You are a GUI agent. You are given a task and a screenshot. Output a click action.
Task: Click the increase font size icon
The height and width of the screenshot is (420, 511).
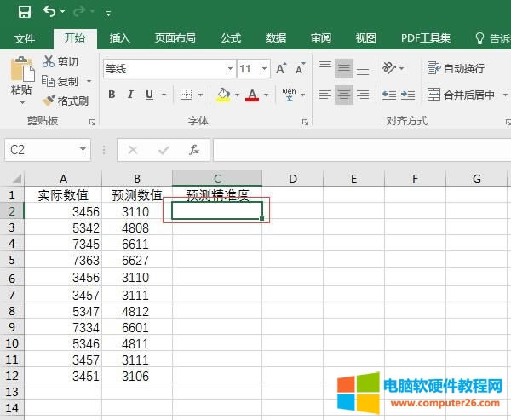280,69
